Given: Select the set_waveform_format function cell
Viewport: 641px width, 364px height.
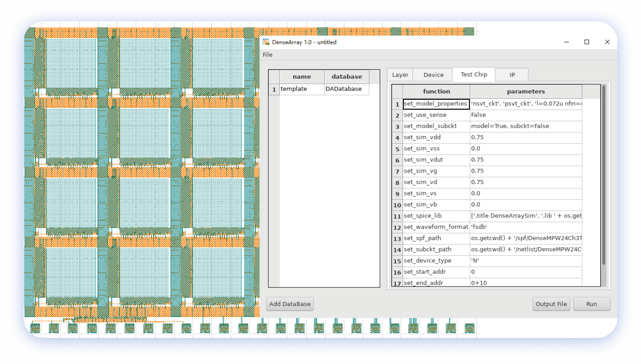Looking at the screenshot, I should pyautogui.click(x=436, y=227).
